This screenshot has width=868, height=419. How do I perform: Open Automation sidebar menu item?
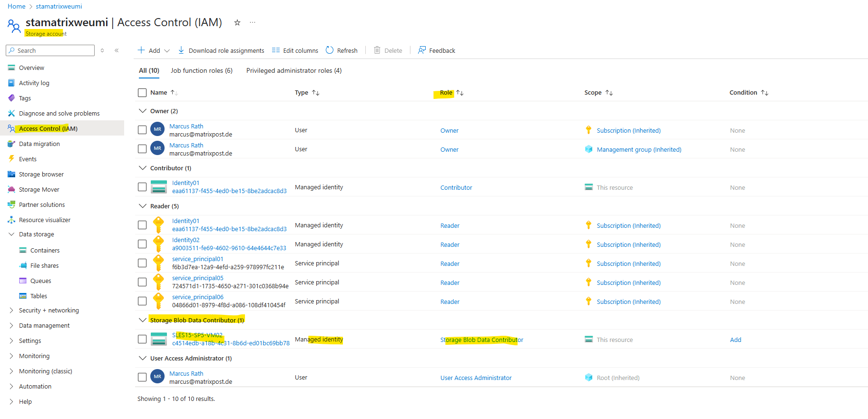tap(35, 386)
